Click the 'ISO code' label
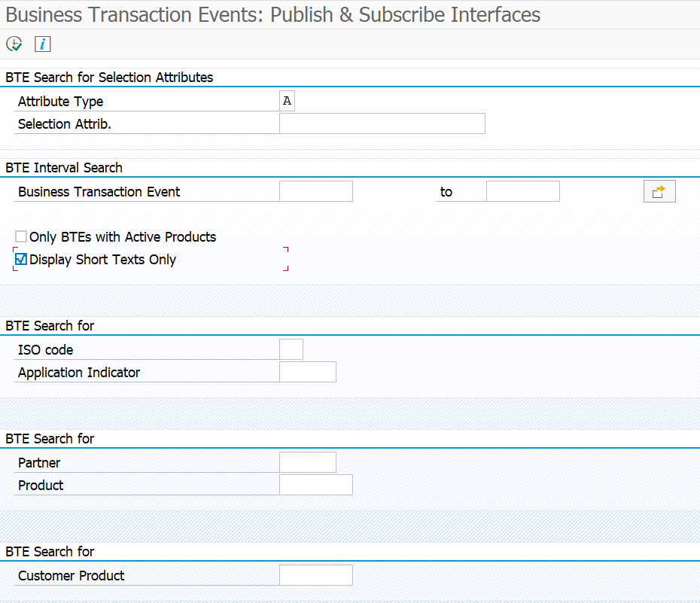This screenshot has height=603, width=700. tap(45, 350)
